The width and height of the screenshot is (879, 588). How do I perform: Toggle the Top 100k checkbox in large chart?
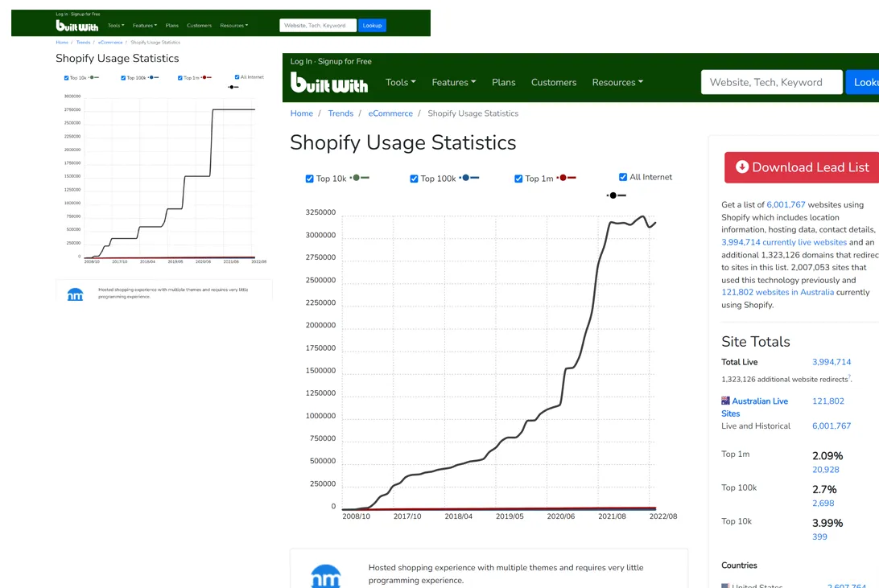tap(415, 179)
